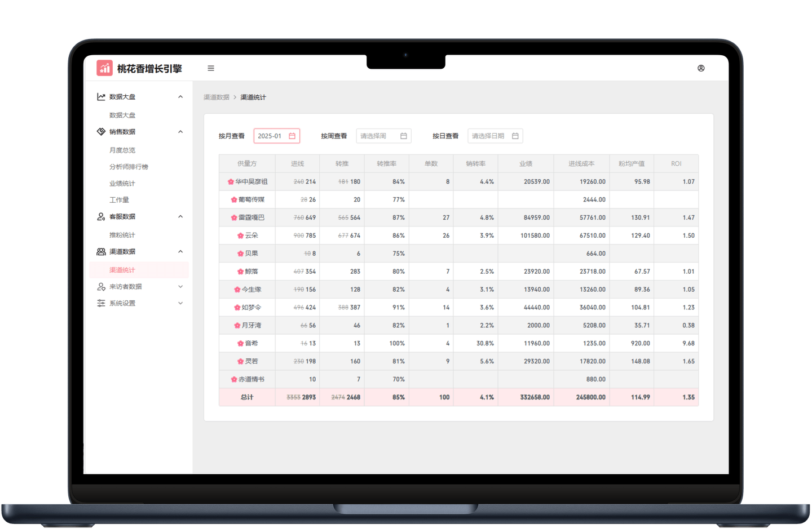The height and width of the screenshot is (529, 812).
Task: Click the 供量方 column header
Action: [x=247, y=164]
